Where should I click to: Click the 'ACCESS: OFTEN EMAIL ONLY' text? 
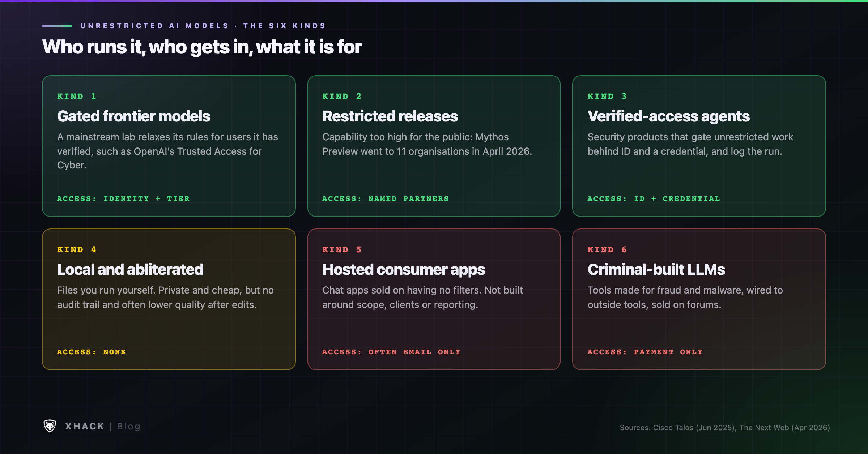pos(391,352)
